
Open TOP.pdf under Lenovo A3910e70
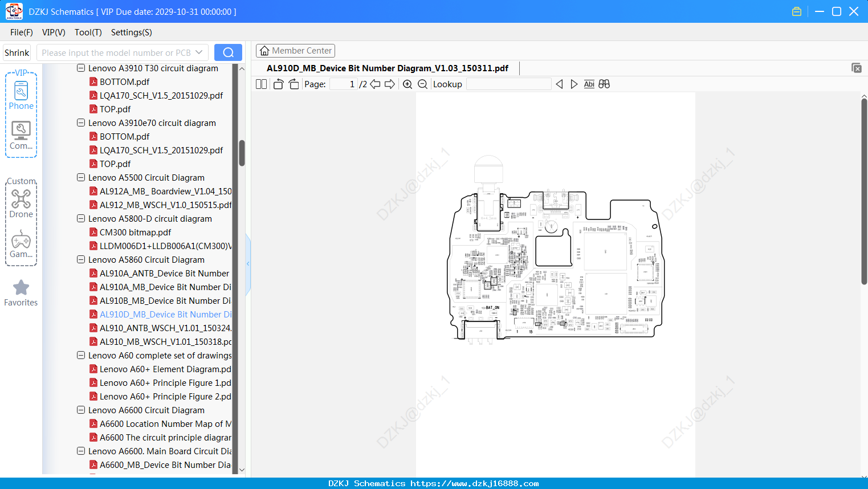coord(115,164)
